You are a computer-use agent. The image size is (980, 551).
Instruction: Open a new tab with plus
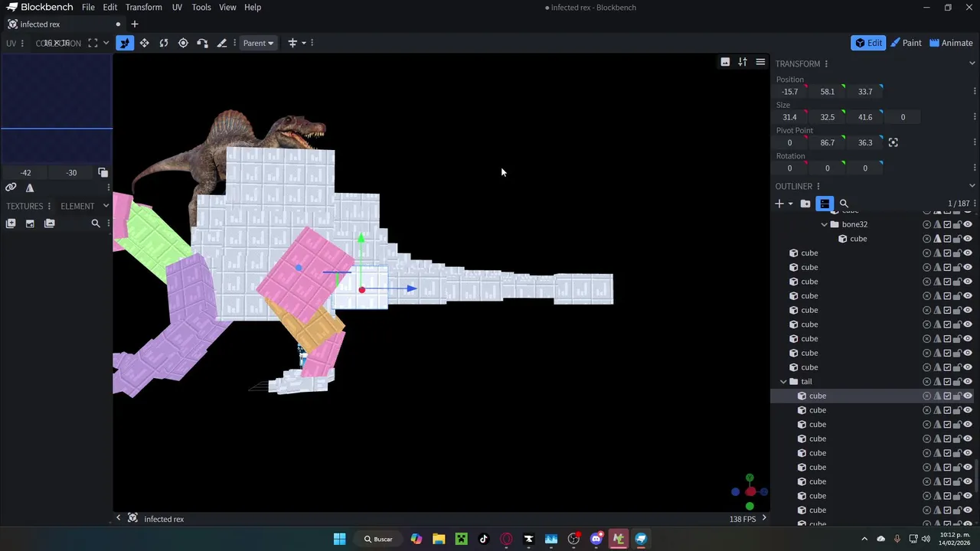(135, 24)
